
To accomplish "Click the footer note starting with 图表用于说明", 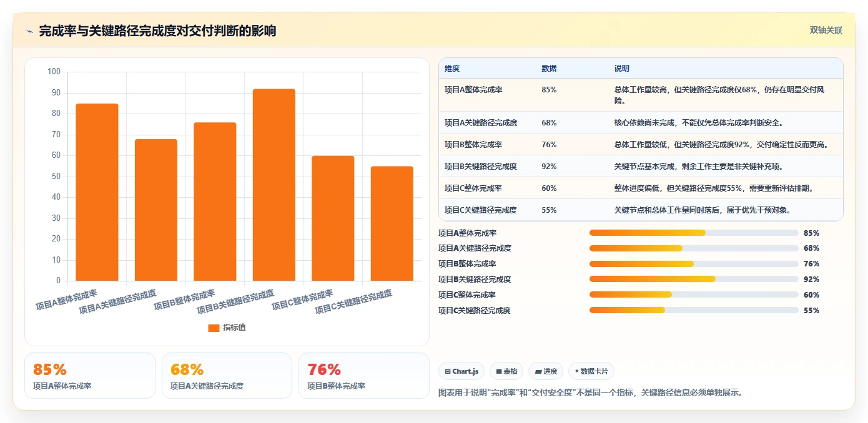I will tap(591, 393).
